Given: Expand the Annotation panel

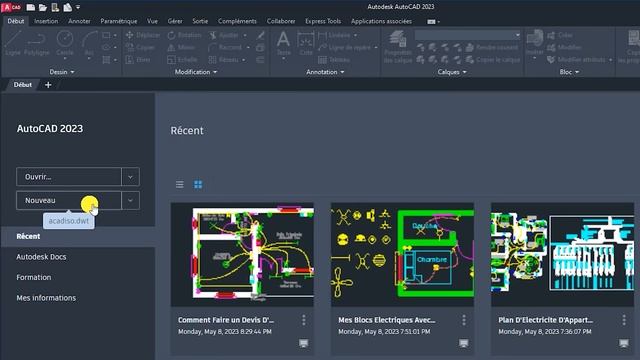Looking at the screenshot, I should [x=325, y=72].
